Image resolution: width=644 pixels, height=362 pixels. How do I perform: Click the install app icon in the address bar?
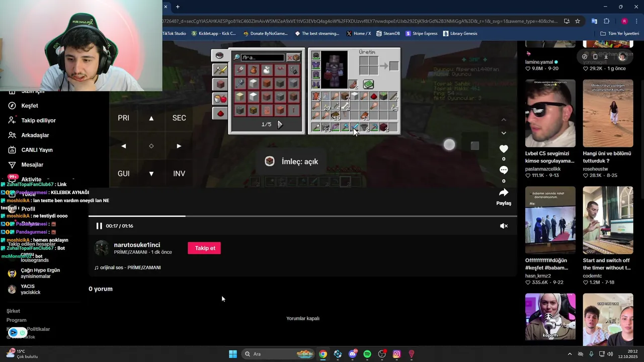click(567, 21)
